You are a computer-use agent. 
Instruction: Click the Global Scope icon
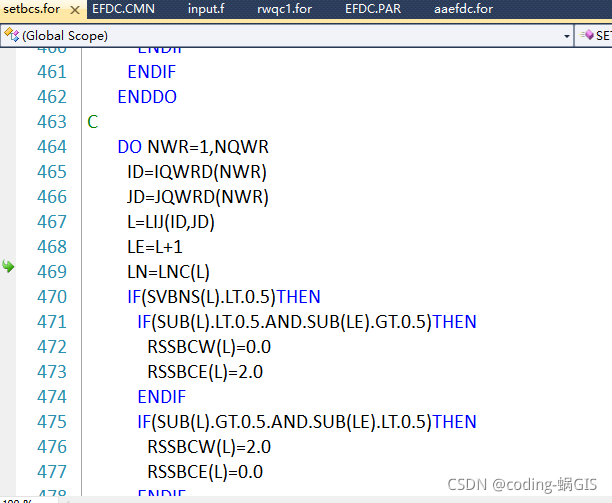coord(11,35)
